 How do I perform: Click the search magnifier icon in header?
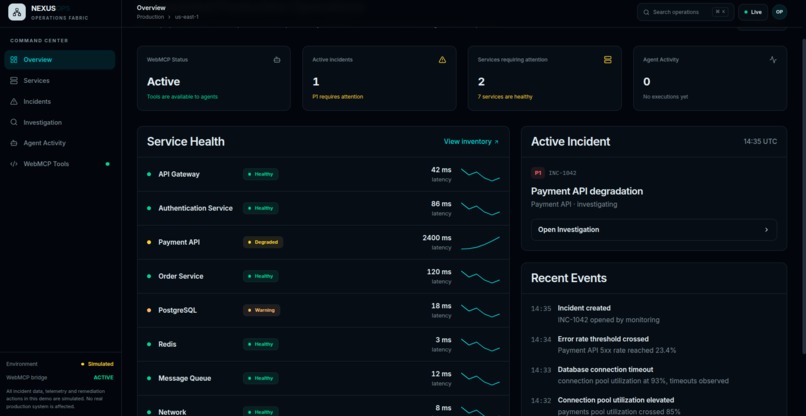pos(646,12)
